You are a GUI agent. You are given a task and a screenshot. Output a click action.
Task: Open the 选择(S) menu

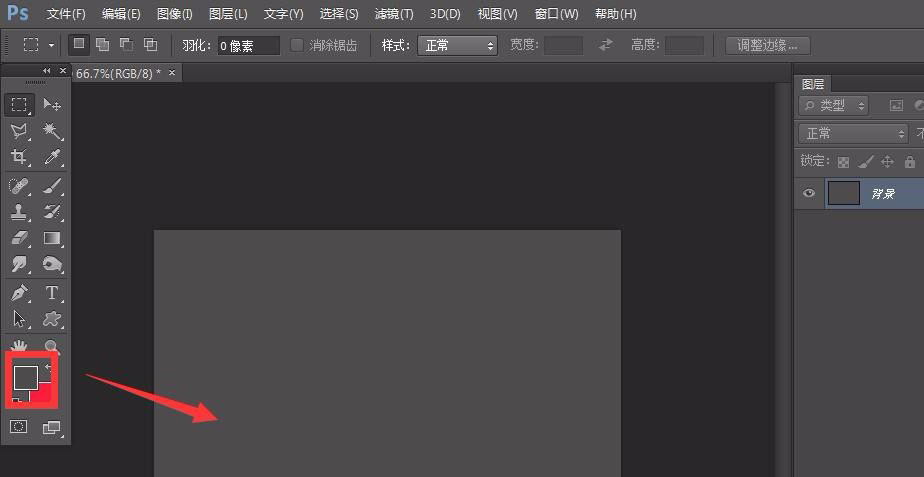pyautogui.click(x=339, y=14)
